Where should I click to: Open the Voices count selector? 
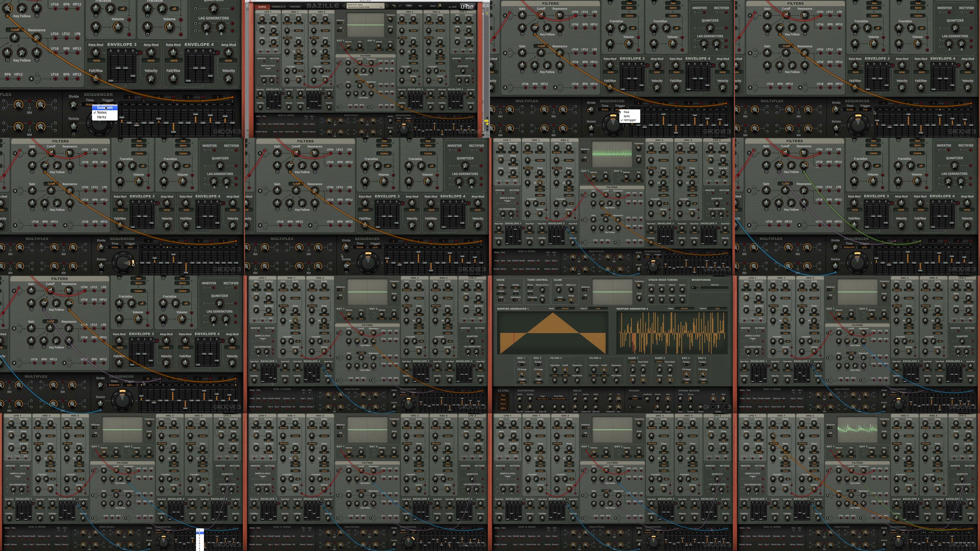501,294
